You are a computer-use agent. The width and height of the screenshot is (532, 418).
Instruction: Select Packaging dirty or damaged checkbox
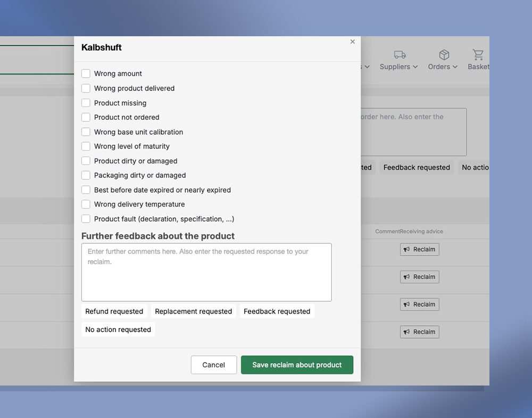pyautogui.click(x=86, y=175)
